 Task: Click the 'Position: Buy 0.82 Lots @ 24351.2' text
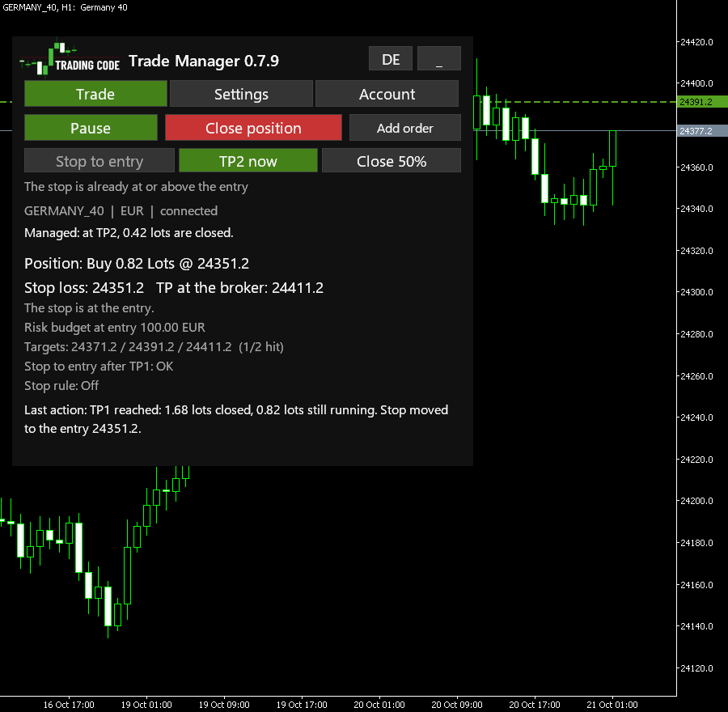pyautogui.click(x=137, y=263)
